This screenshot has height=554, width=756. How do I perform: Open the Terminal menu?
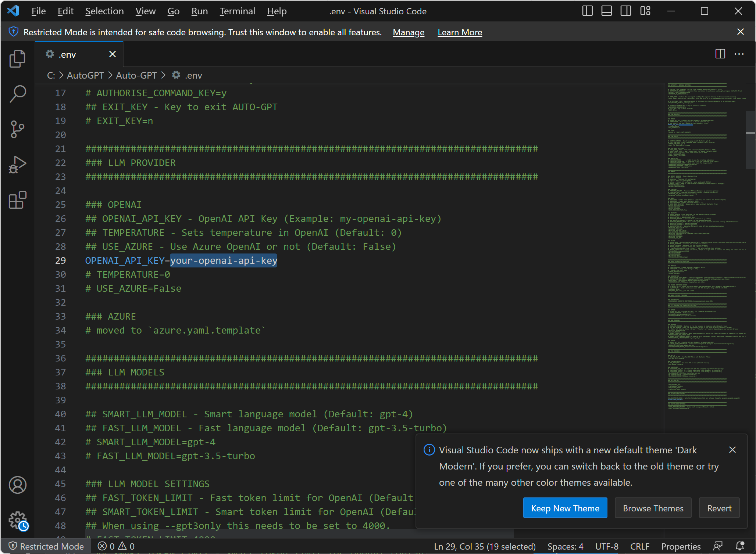pos(238,11)
